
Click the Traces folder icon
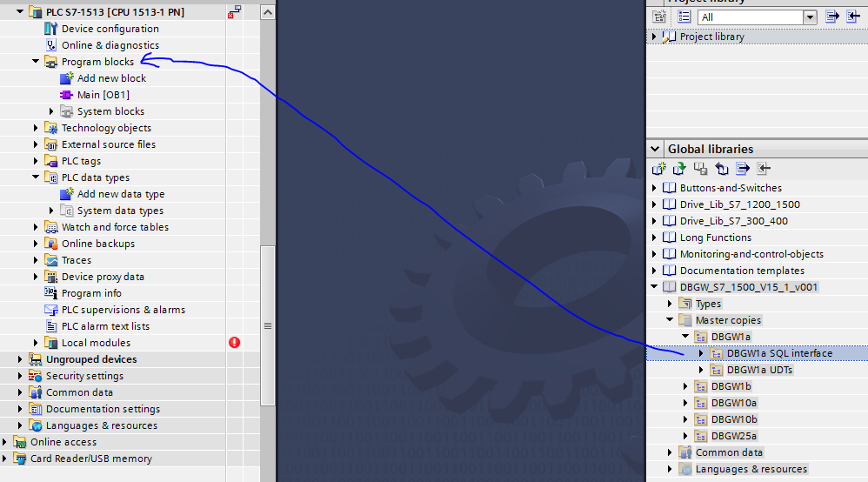[x=51, y=260]
